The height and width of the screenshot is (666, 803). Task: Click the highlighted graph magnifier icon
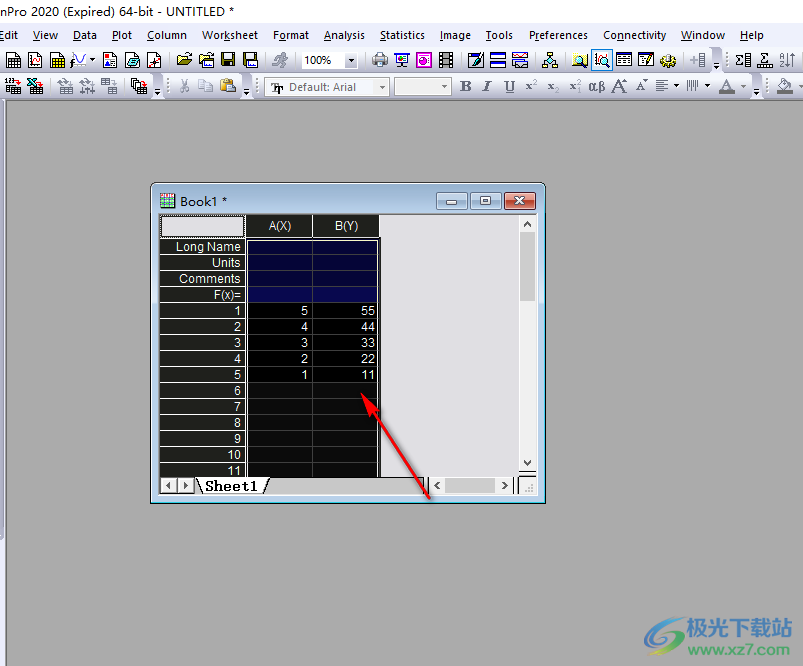coord(602,60)
